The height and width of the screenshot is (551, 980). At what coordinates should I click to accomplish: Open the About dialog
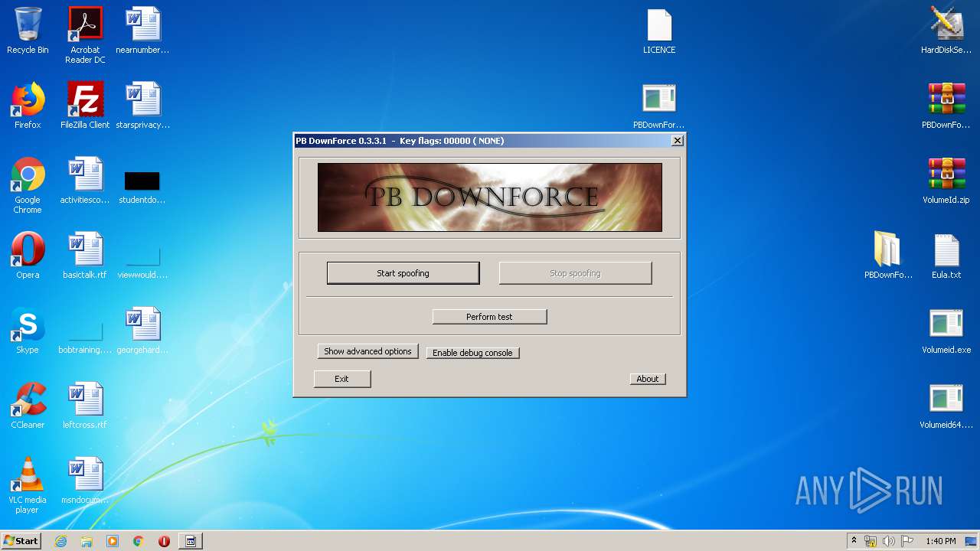(647, 379)
